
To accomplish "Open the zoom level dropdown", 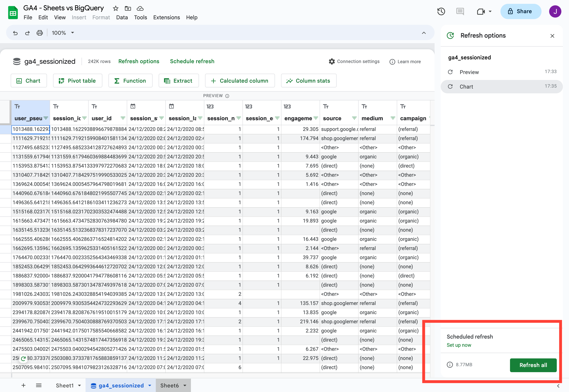I will click(x=72, y=33).
